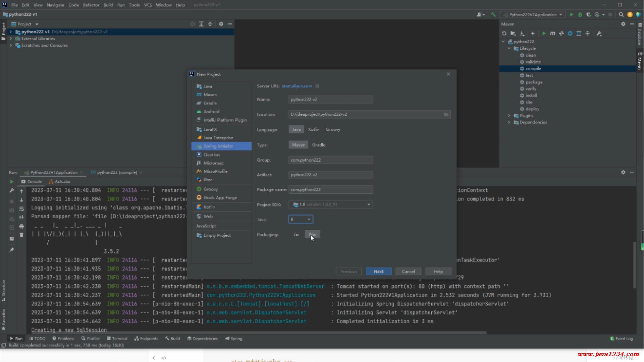The height and width of the screenshot is (362, 644).
Task: Click the build hammer icon in toolbar
Action: (493, 14)
